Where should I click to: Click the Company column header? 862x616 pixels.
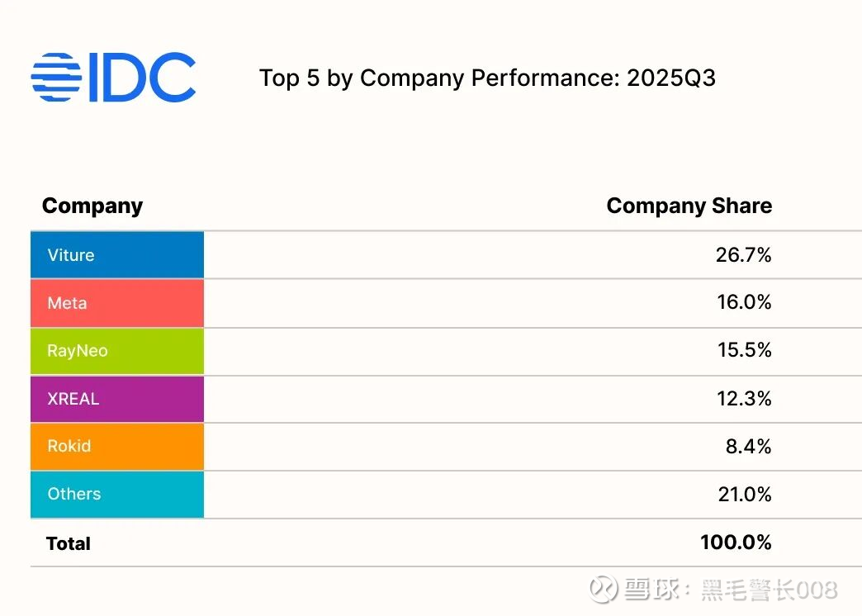coord(92,206)
